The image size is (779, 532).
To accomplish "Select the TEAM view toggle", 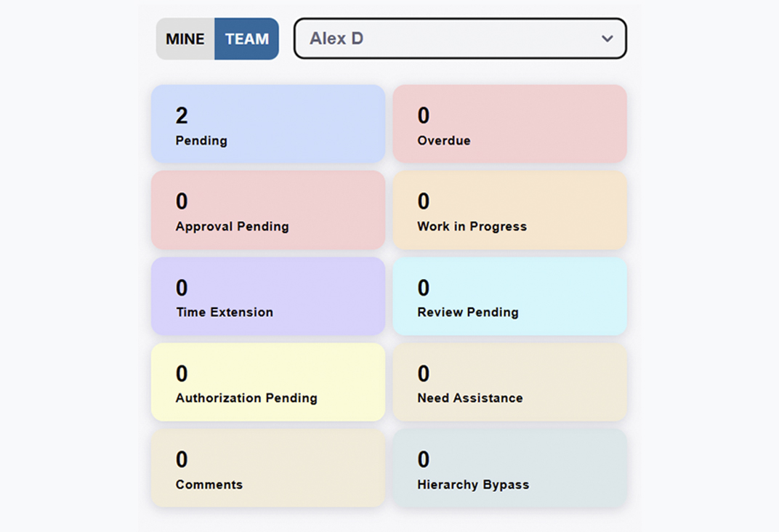I will (x=247, y=39).
